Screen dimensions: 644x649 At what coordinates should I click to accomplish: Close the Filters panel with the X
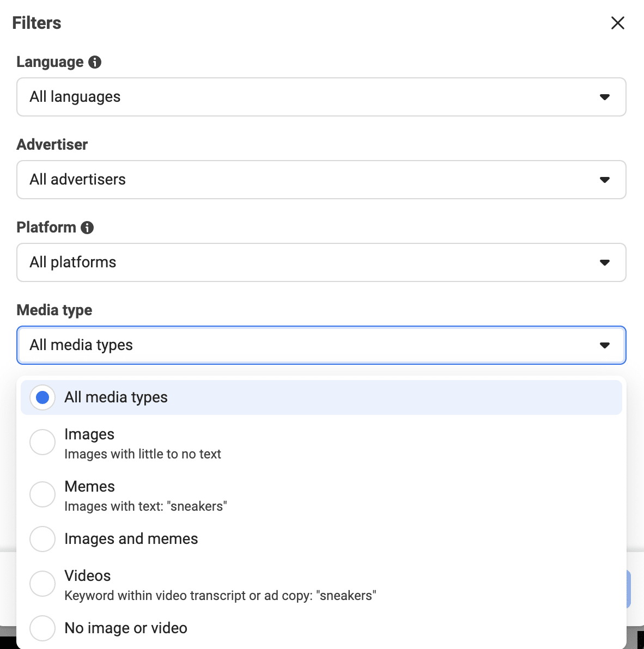(617, 23)
